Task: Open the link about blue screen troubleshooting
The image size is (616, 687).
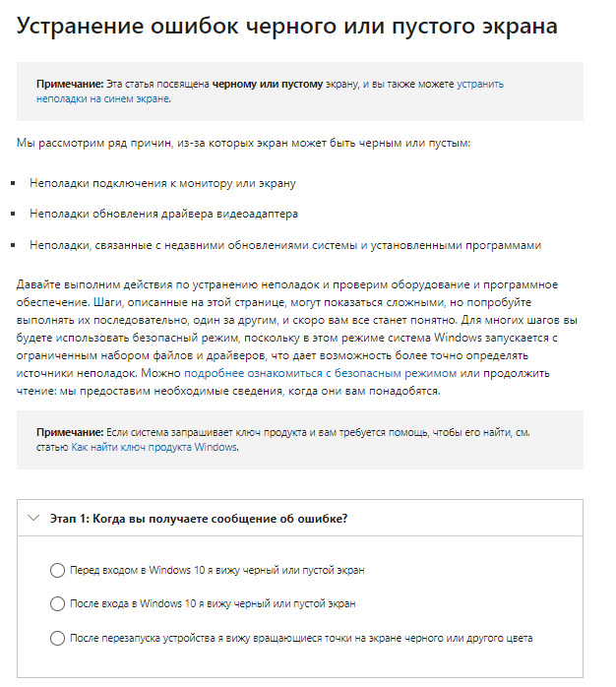Action: click(102, 98)
